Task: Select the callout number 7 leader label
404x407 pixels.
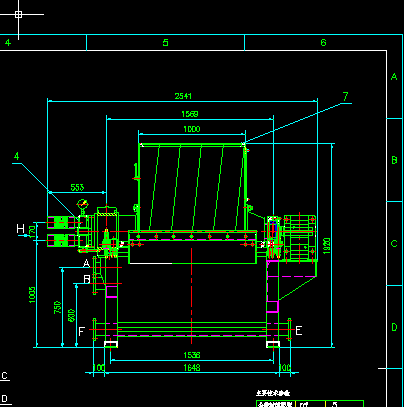Action: (x=345, y=97)
